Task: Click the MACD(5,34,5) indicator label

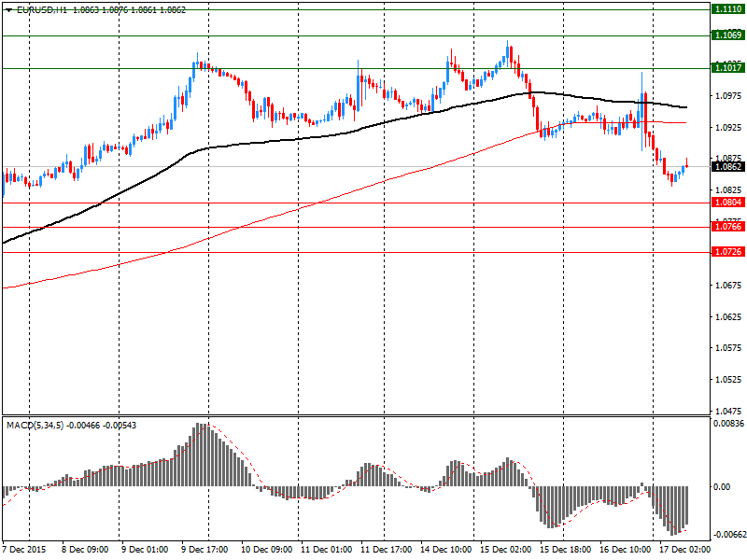Action: coord(35,426)
